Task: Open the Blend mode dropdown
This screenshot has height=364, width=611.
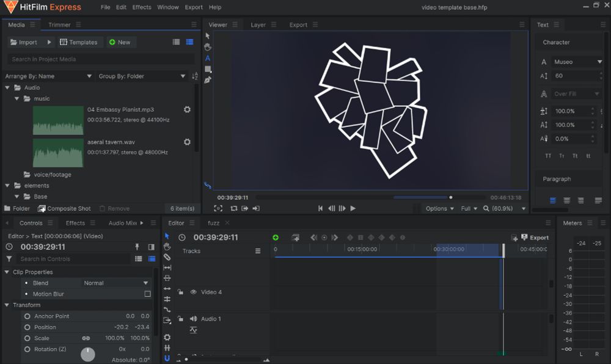Action: point(116,283)
